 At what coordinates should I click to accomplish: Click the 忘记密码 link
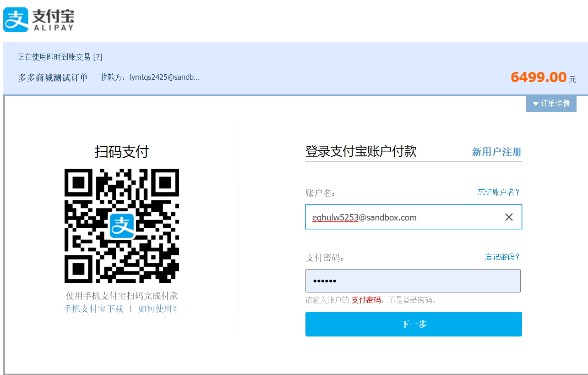tap(501, 257)
